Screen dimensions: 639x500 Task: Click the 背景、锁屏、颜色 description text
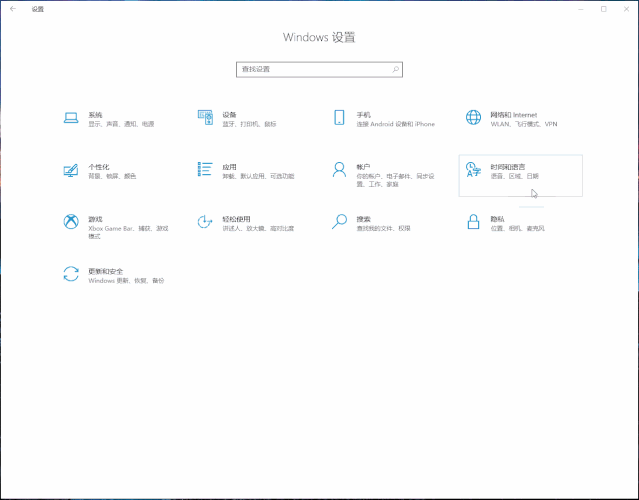coord(112,176)
